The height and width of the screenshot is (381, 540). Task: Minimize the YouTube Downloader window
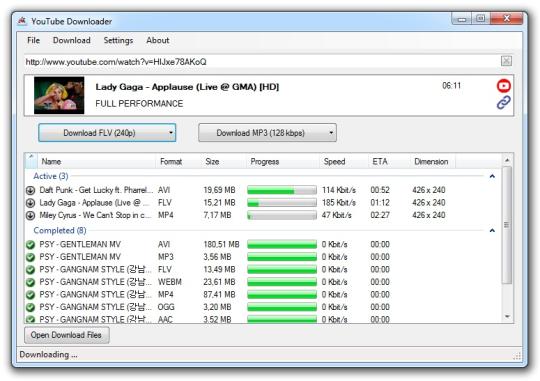pos(462,19)
